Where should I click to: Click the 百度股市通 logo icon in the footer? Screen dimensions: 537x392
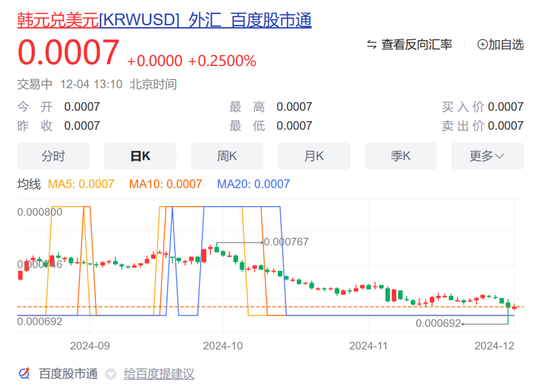click(x=24, y=374)
